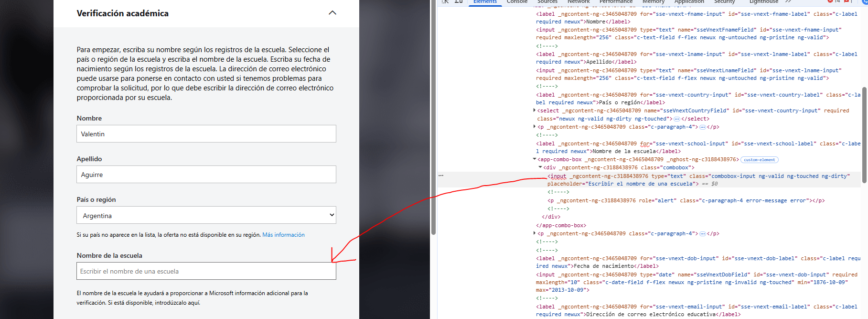
Task: Open the País o región dropdown
Action: click(x=206, y=215)
